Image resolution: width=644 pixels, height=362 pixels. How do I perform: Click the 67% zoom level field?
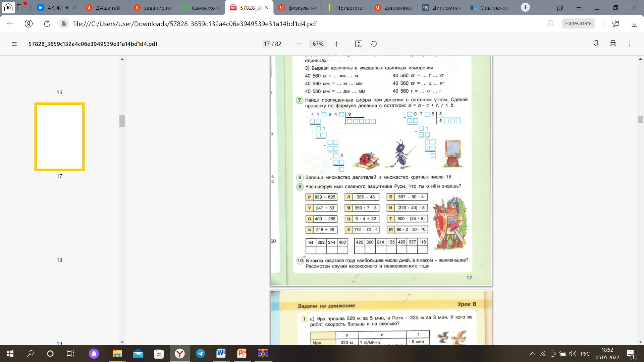[318, 44]
